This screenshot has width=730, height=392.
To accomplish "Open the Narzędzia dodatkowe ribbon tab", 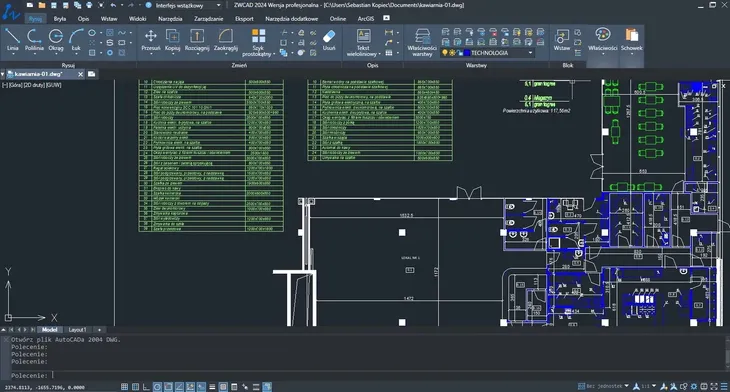I will (x=291, y=19).
